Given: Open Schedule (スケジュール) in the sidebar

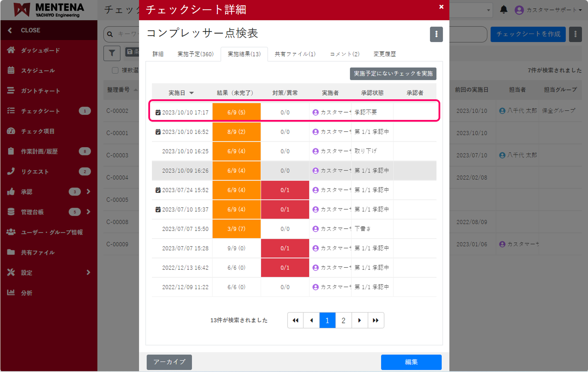Looking at the screenshot, I should pos(38,71).
